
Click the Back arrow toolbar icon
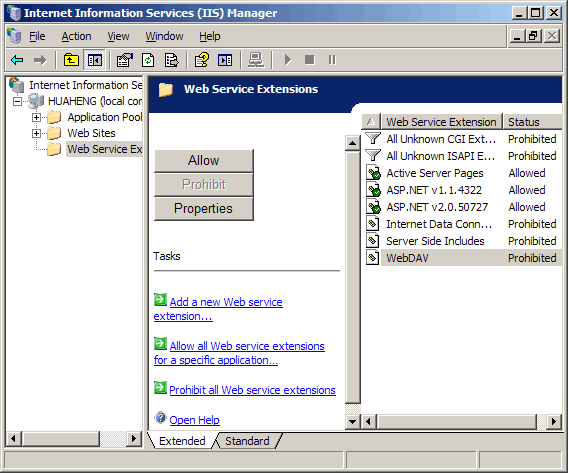click(x=17, y=60)
